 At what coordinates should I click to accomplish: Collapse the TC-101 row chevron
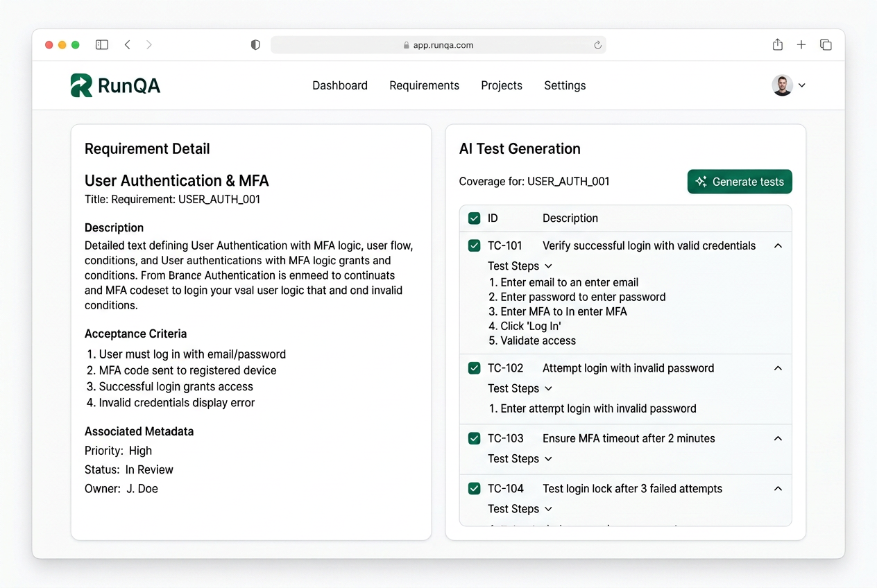(x=778, y=245)
